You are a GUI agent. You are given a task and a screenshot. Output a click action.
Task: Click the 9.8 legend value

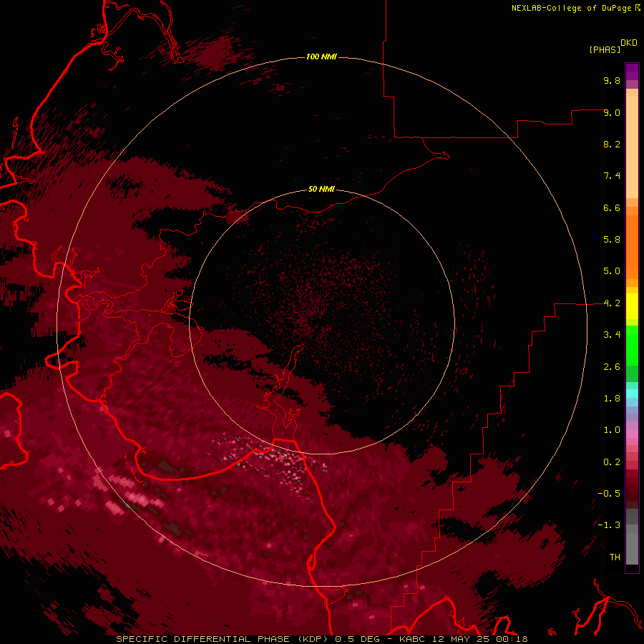coord(612,80)
